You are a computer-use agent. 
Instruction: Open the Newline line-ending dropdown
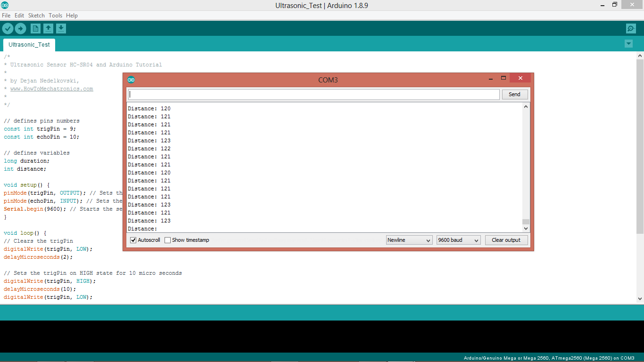(x=409, y=240)
